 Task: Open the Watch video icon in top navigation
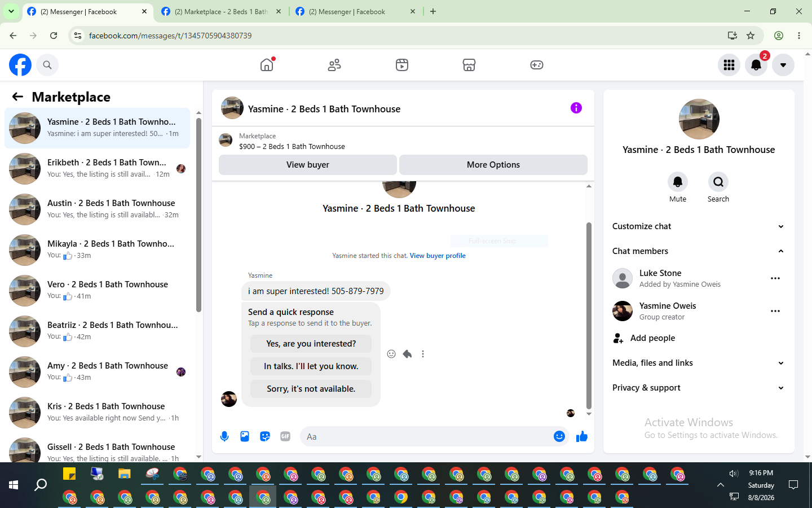(x=402, y=65)
